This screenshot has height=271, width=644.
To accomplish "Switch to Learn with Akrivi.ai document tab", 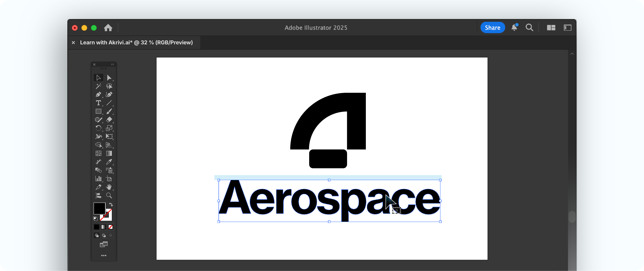I will point(136,43).
